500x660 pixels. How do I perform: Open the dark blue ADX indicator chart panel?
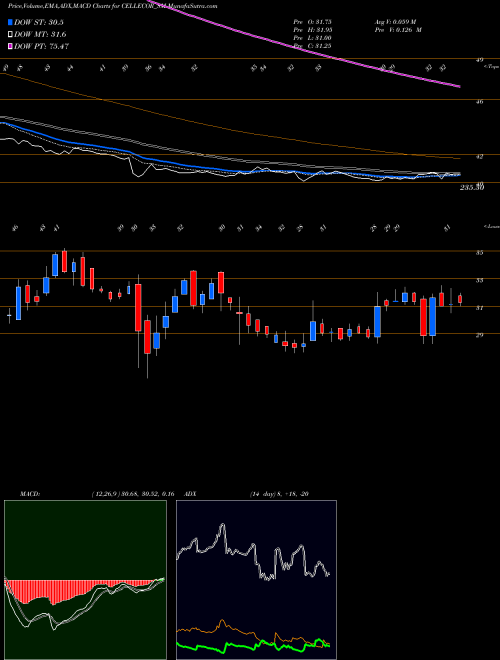pos(256,580)
